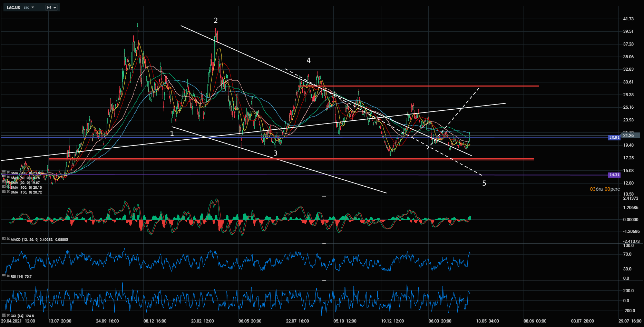Select the wave label 3 annotation

(275, 153)
